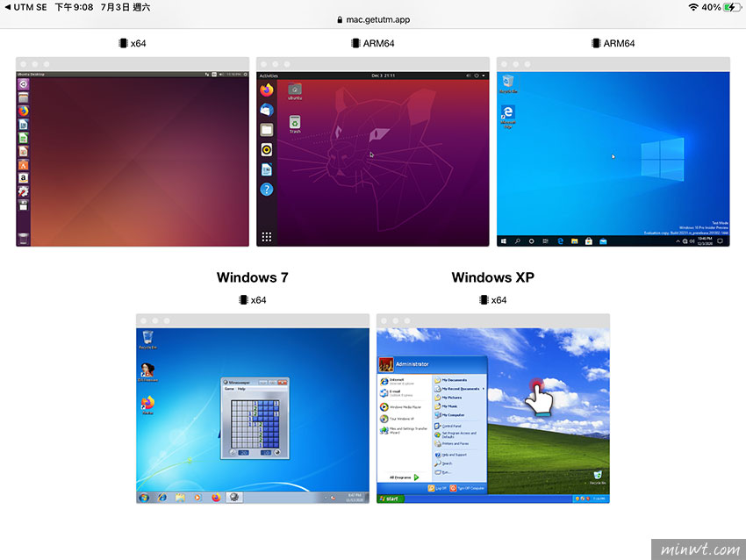Viewport: 746px width, 560px height.
Task: Open Internet Explorer on the Windows 7 taskbar
Action: click(162, 497)
